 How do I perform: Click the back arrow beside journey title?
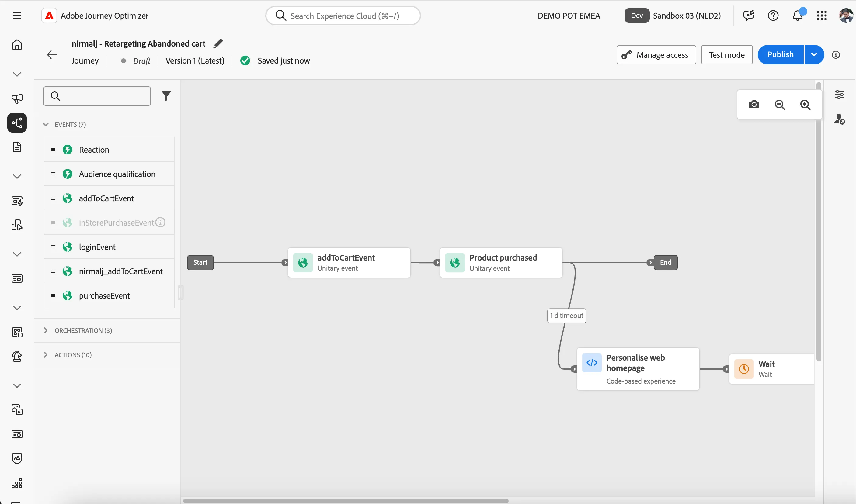click(52, 54)
